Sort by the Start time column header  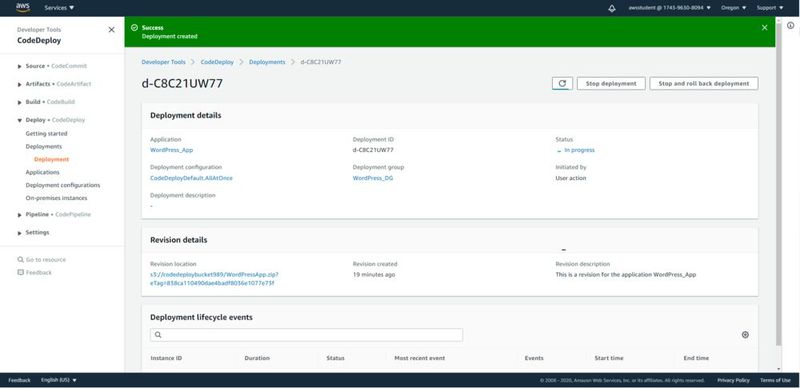[609, 358]
